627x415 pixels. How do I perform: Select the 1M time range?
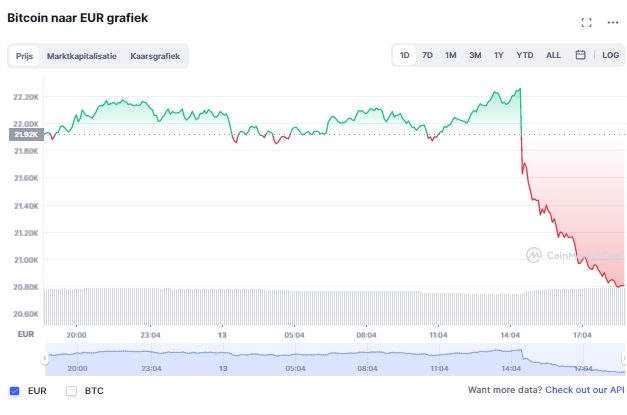tap(451, 55)
